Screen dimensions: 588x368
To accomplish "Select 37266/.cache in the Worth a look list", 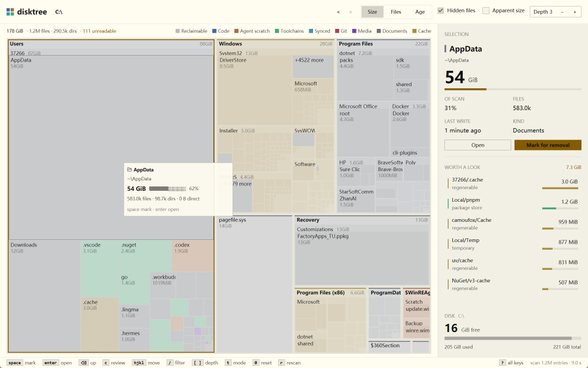I will pos(513,183).
